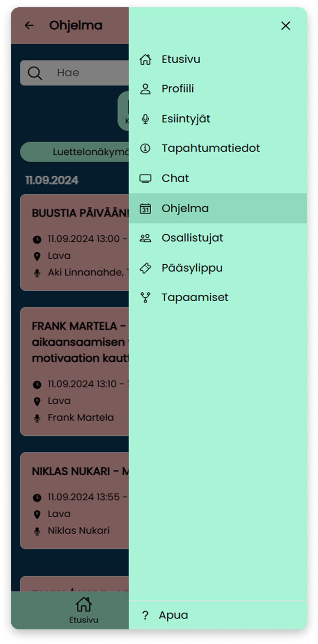The image size is (318, 644).
Task: Dismiss the menu with the X
Action: point(286,26)
